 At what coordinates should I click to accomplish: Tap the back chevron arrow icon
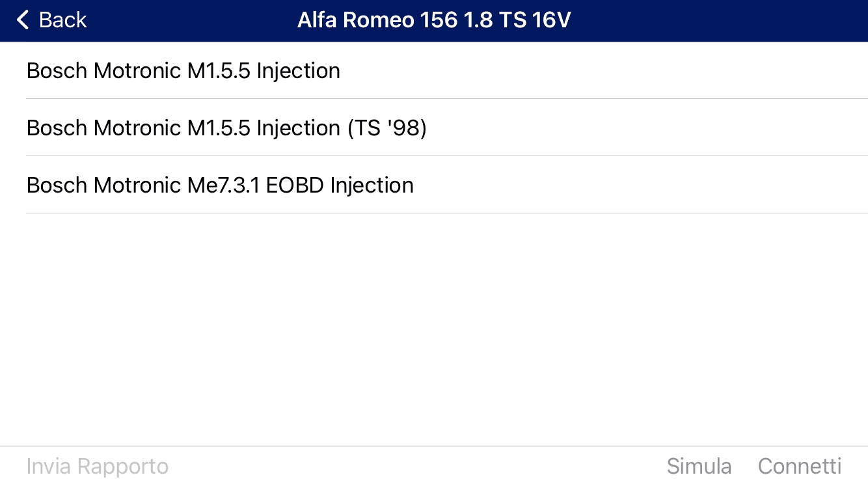pos(23,20)
